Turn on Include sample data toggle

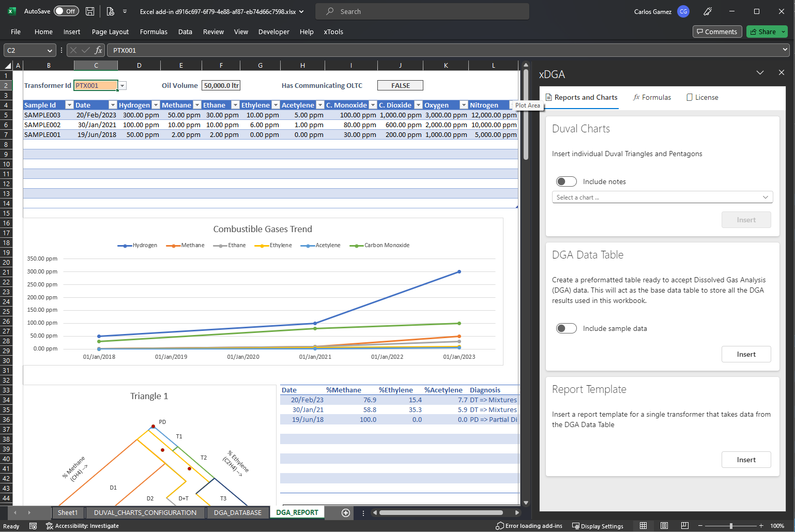(x=566, y=328)
